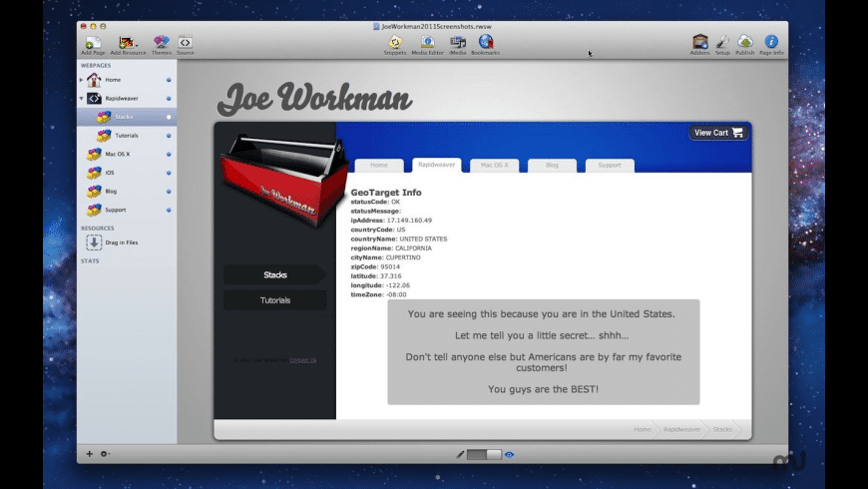
Task: Expand the Home page disclosure triangle
Action: coord(82,80)
